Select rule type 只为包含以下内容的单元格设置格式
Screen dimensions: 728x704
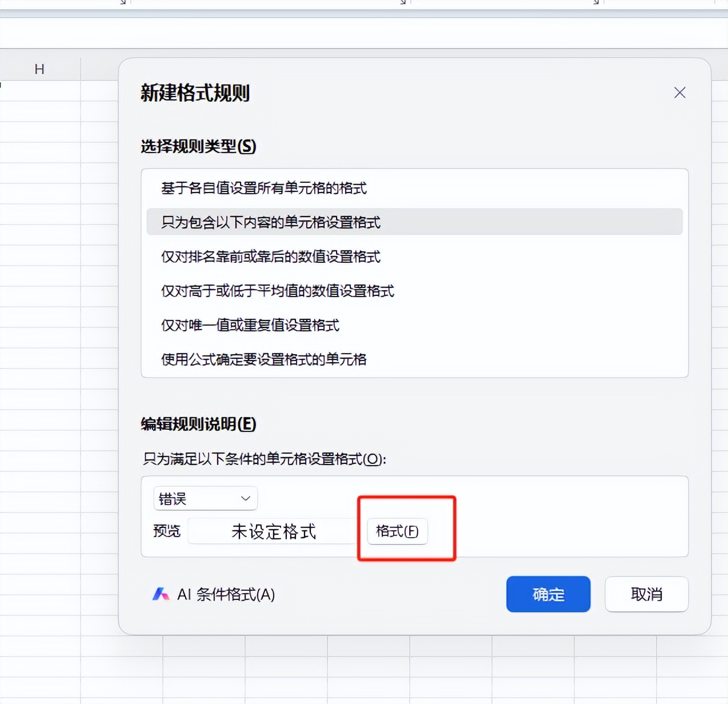click(414, 222)
